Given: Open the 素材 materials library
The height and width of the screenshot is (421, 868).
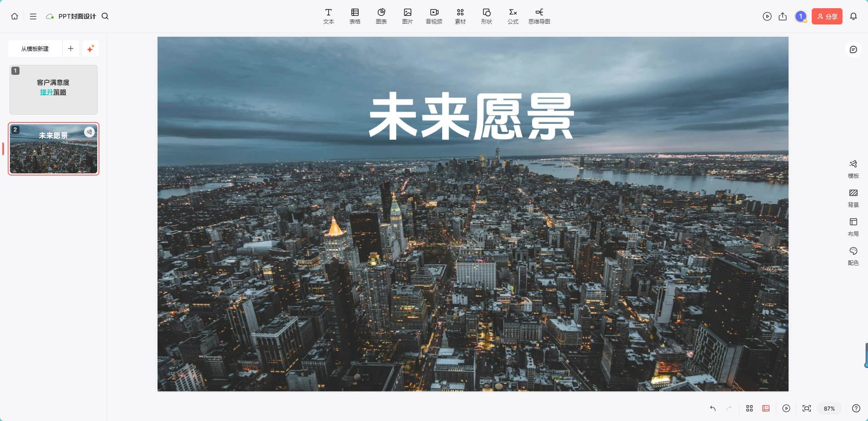Looking at the screenshot, I should (460, 16).
